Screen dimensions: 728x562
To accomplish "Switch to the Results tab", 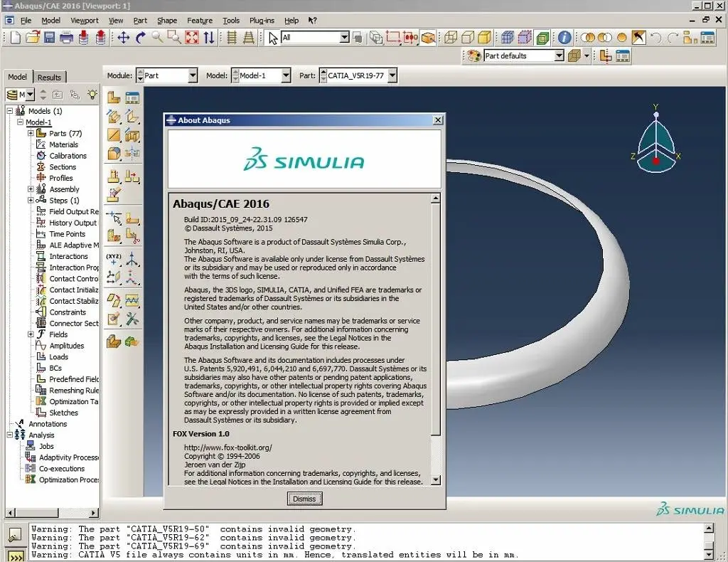I will click(x=49, y=77).
